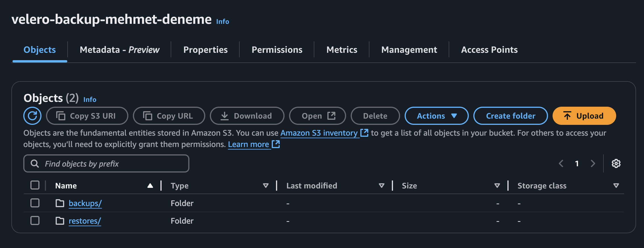Toggle the select-all objects checkbox
This screenshot has height=248, width=644.
coord(35,185)
